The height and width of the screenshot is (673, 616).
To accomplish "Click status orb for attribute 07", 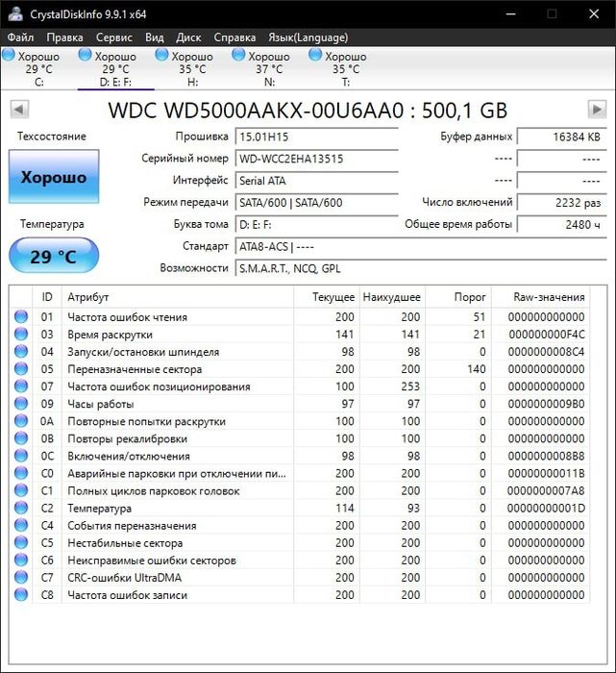I will click(21, 386).
